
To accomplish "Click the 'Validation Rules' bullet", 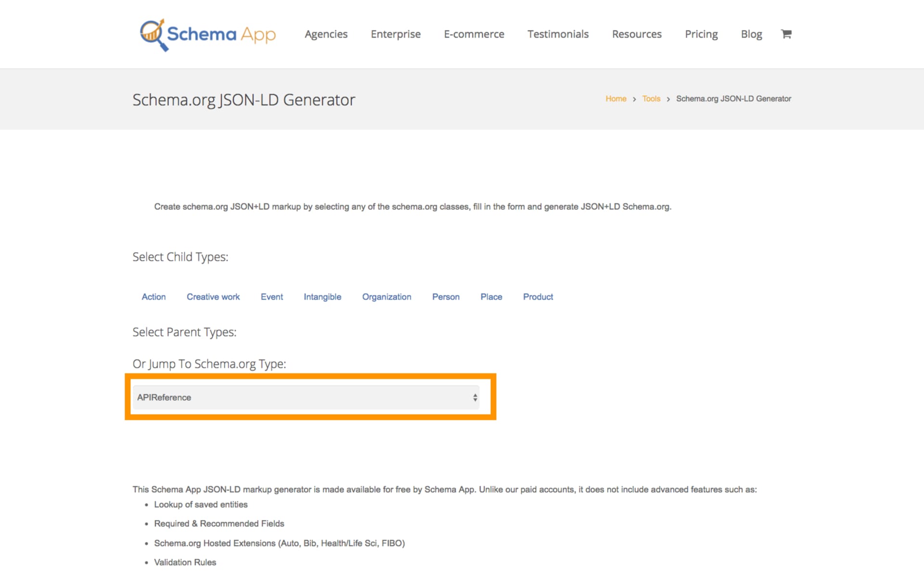I will point(185,562).
